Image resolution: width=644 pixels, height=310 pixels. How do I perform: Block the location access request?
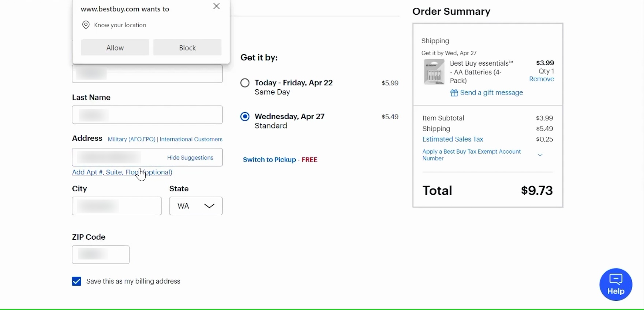(187, 48)
